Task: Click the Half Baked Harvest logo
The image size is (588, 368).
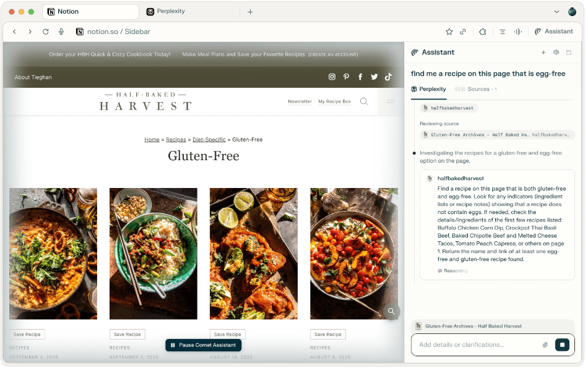Action: click(145, 101)
